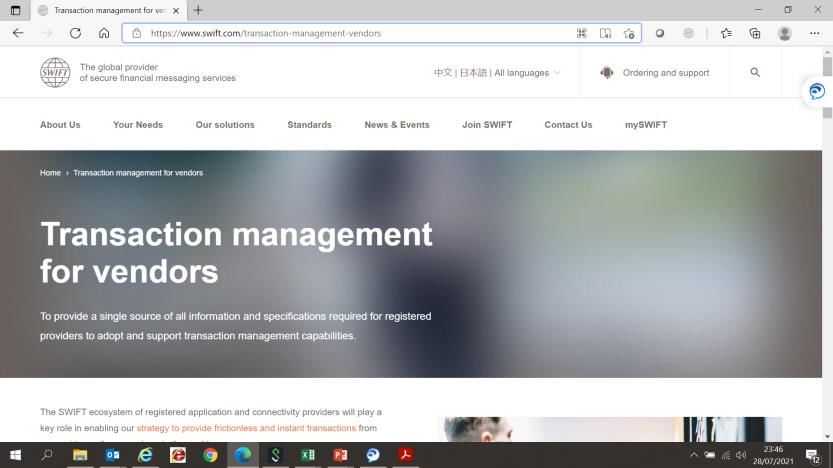Click the Wi-Fi network tray icon

[726, 455]
